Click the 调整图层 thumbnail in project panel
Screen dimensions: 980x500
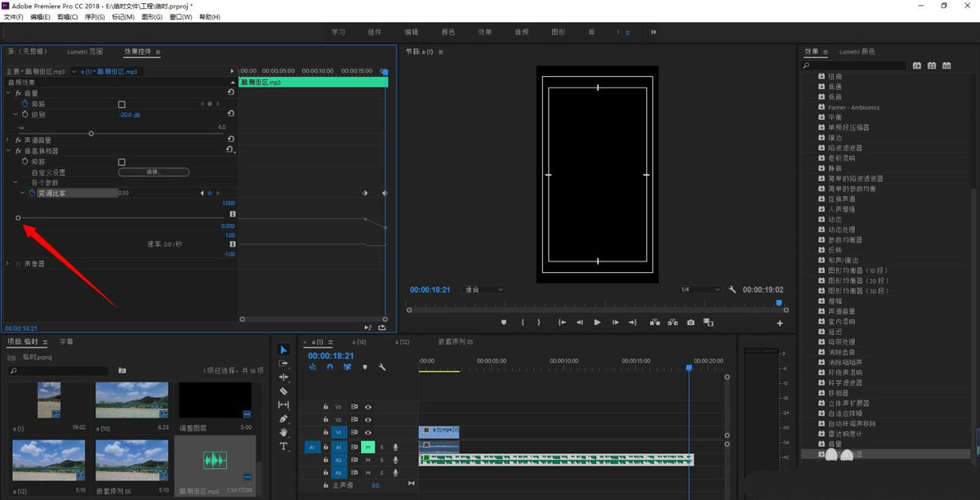(x=215, y=401)
